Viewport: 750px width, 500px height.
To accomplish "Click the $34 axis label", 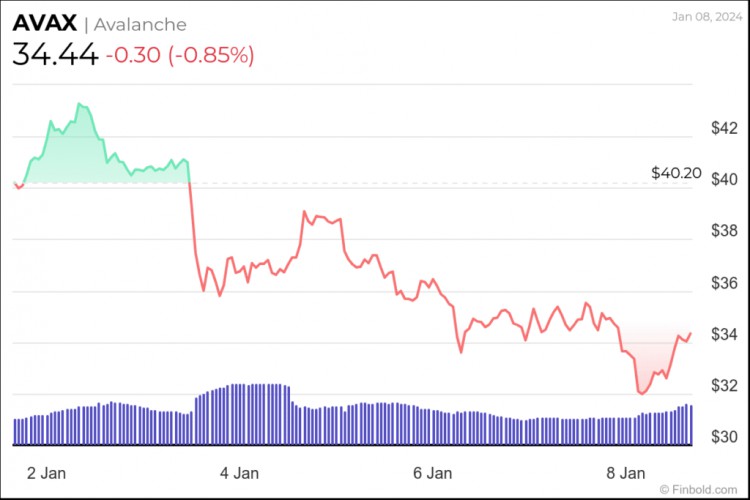I will click(x=724, y=334).
